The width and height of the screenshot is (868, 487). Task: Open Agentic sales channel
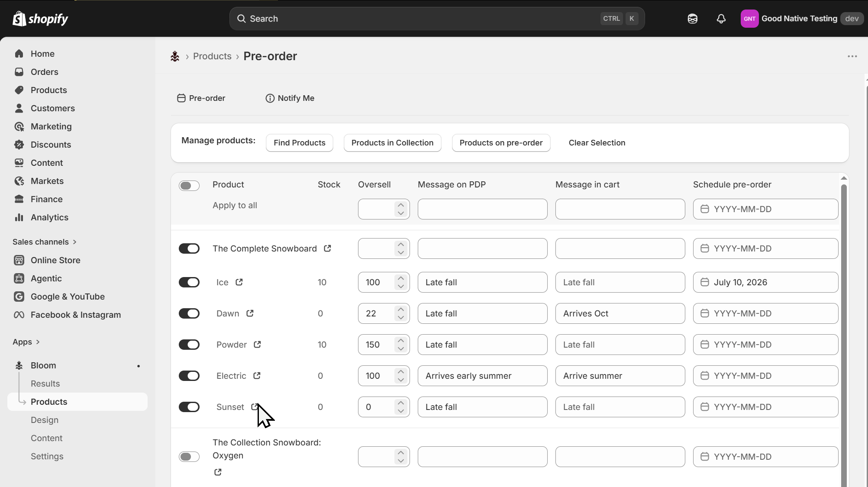[46, 278]
